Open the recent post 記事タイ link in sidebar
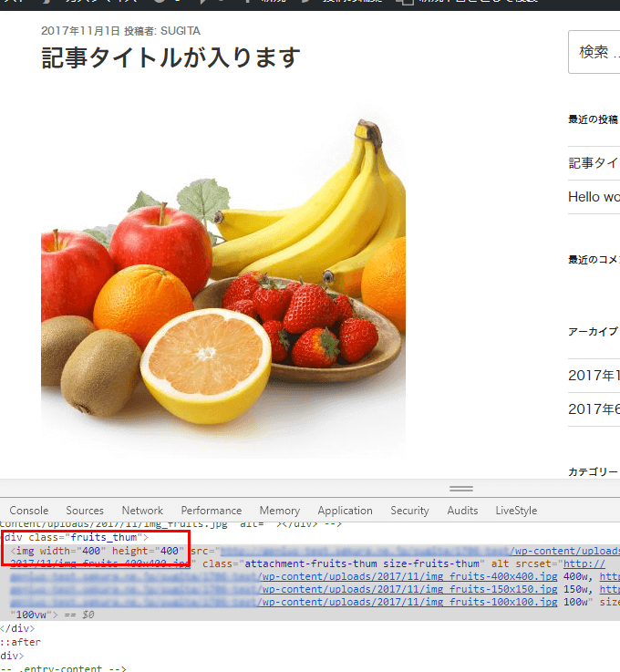The image size is (620, 672). click(594, 163)
